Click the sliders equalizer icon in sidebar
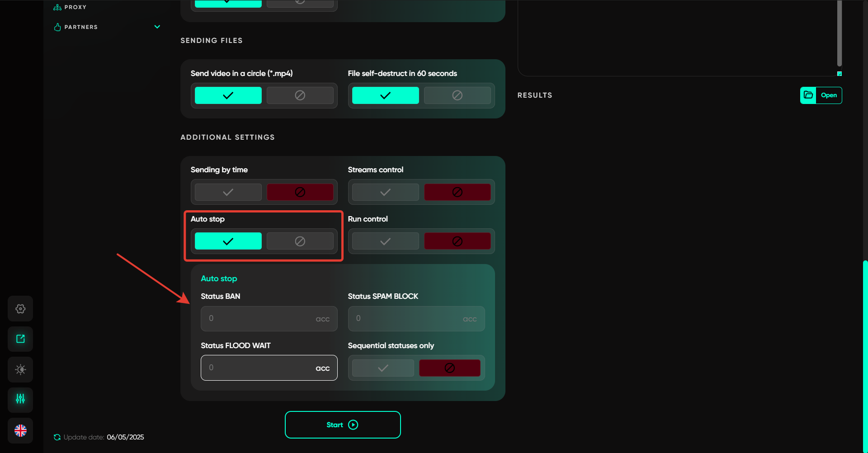The height and width of the screenshot is (453, 868). click(x=20, y=399)
